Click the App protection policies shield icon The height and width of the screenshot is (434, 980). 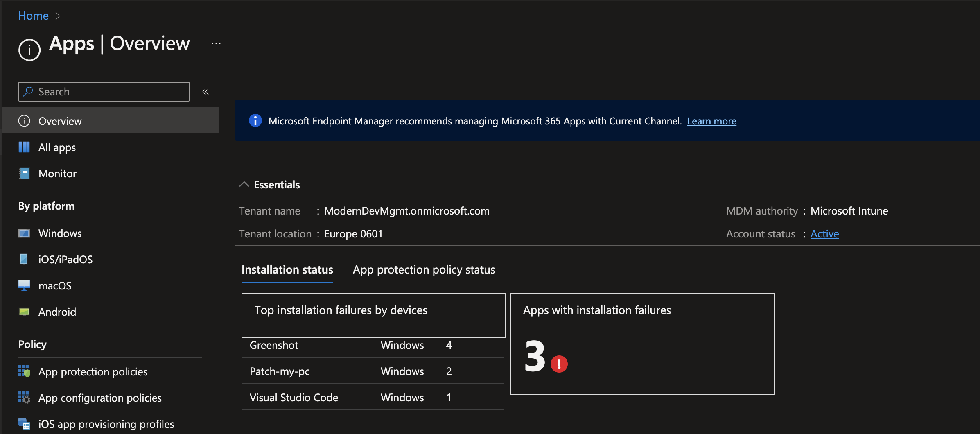24,371
